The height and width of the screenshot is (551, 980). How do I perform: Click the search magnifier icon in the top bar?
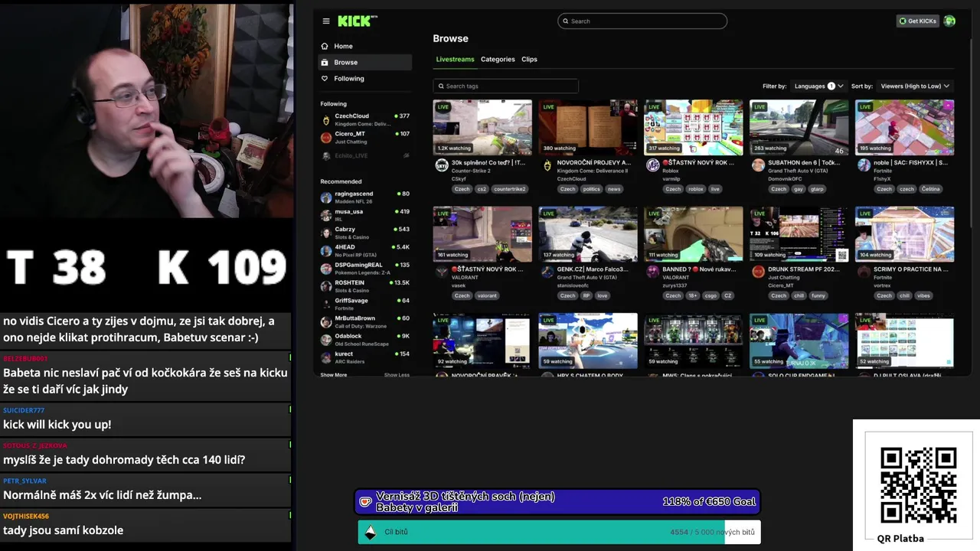click(566, 21)
